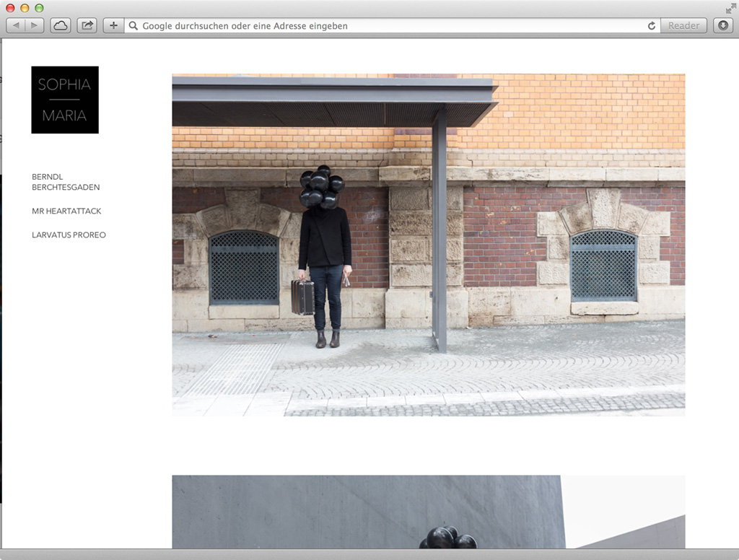Click the Sophia Maria logo

(65, 100)
